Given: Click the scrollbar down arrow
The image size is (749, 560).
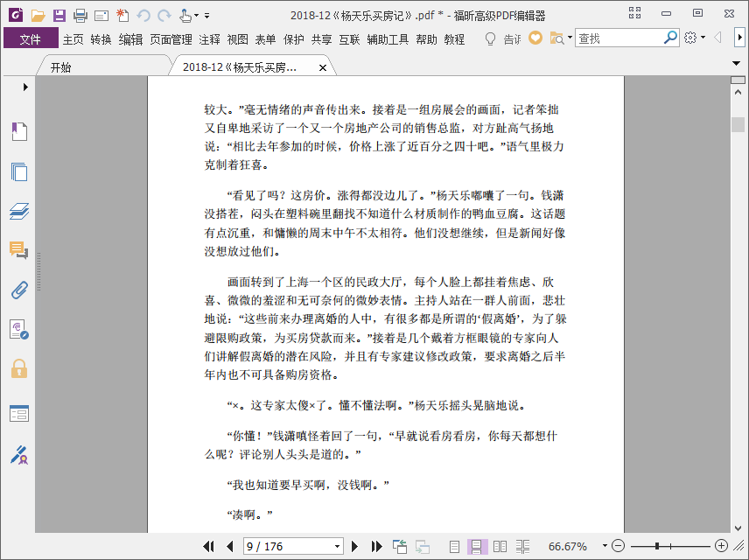Looking at the screenshot, I should click(x=738, y=528).
